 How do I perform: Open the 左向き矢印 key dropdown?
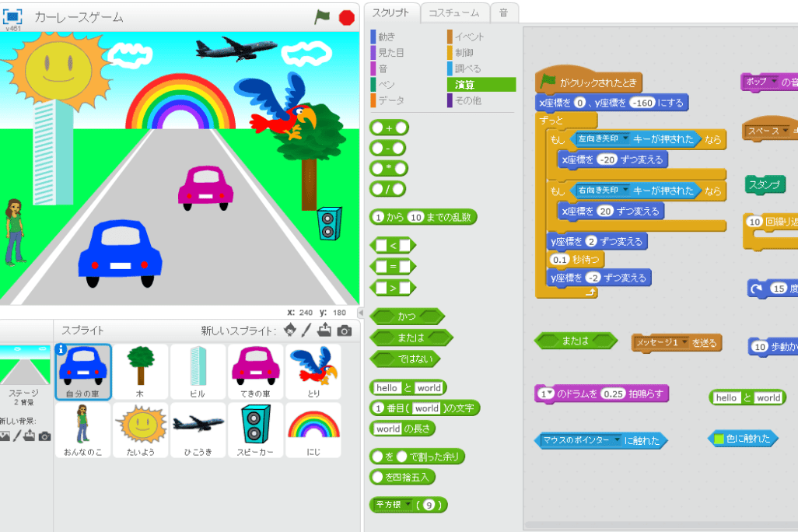[624, 139]
